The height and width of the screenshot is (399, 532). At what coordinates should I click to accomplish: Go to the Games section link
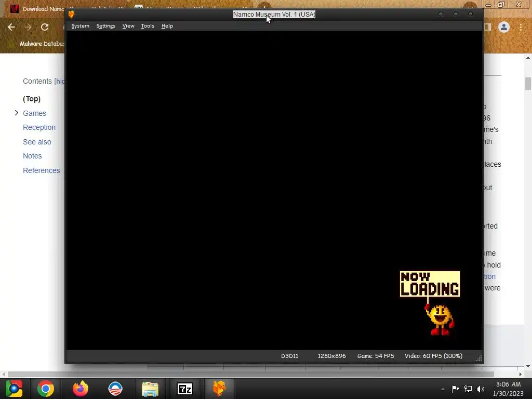(x=34, y=113)
